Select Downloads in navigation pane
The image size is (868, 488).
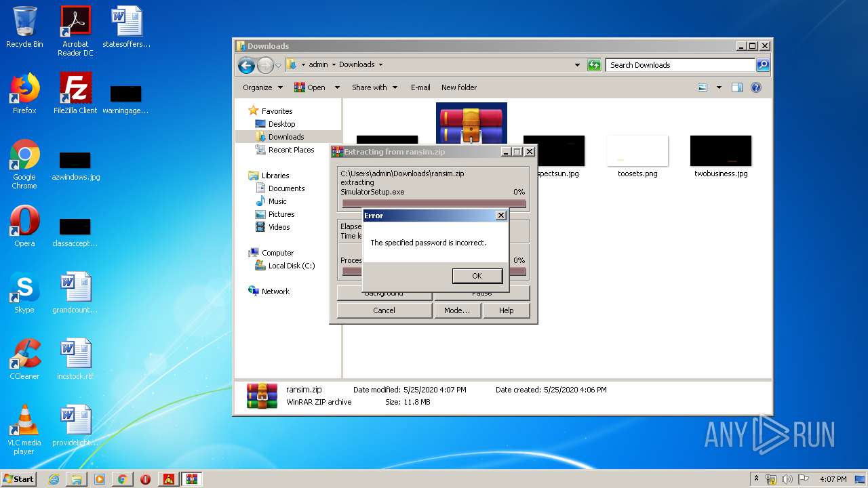click(x=286, y=137)
